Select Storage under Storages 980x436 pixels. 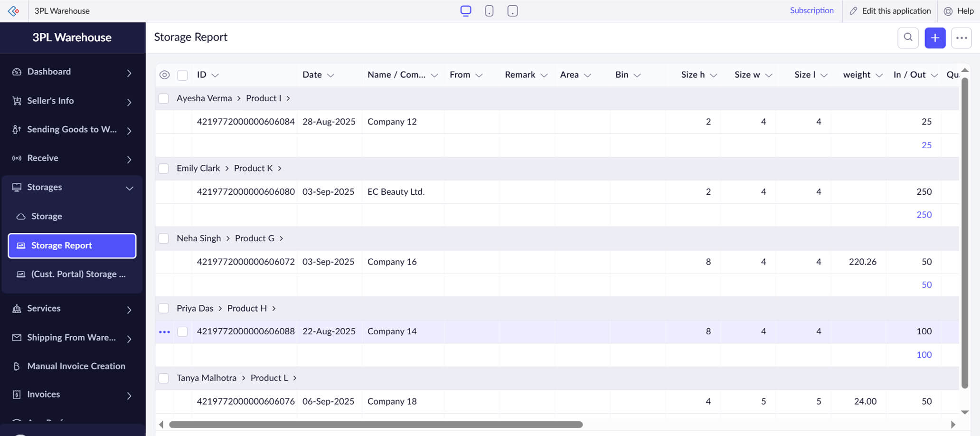(47, 217)
